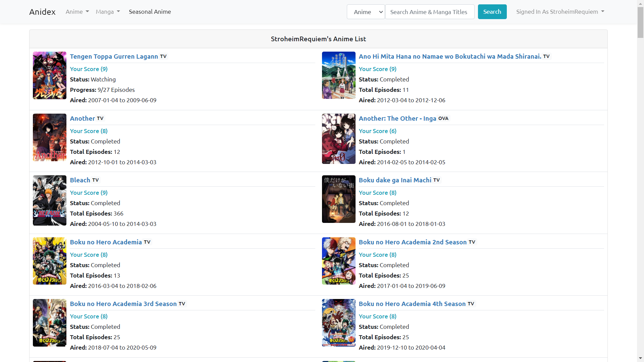Open the Boku no Hero Academia 4th Season poster
The width and height of the screenshot is (644, 362).
[338, 323]
